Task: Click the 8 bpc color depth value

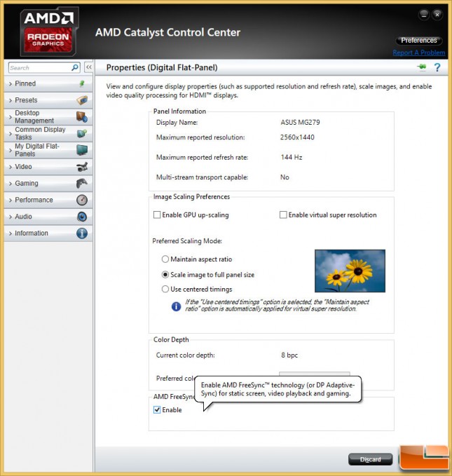Action: [289, 355]
